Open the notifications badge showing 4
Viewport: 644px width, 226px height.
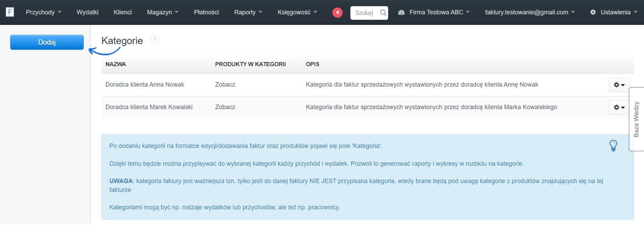[x=337, y=12]
